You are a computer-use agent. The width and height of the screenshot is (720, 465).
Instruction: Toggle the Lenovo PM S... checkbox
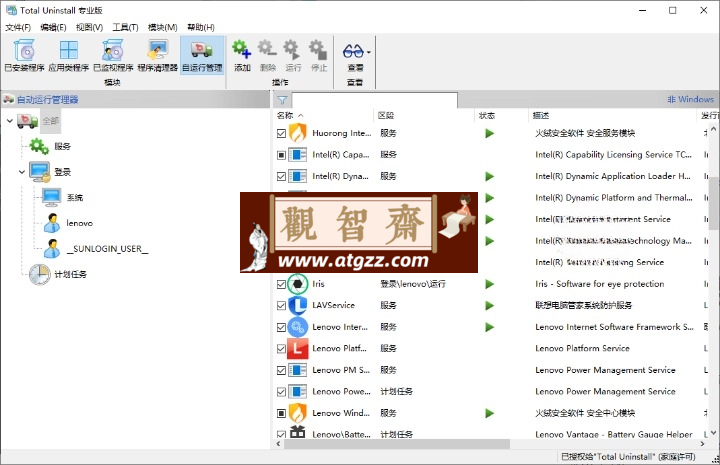point(281,370)
